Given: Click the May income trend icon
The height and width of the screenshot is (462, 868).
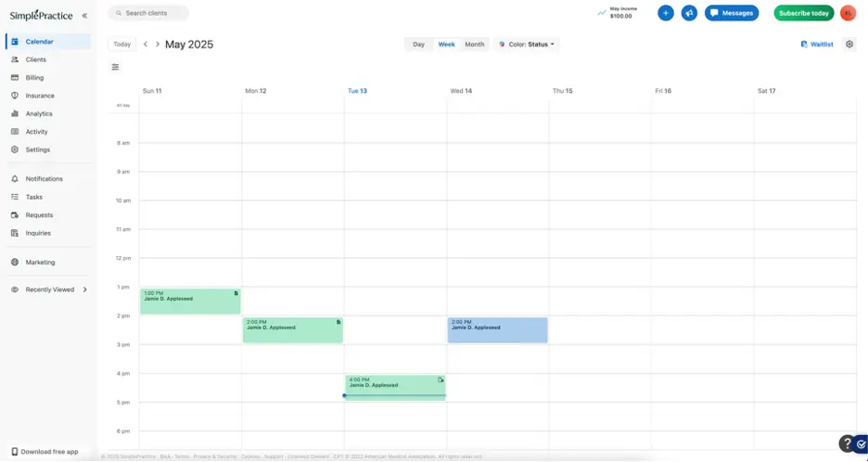Looking at the screenshot, I should (x=601, y=13).
